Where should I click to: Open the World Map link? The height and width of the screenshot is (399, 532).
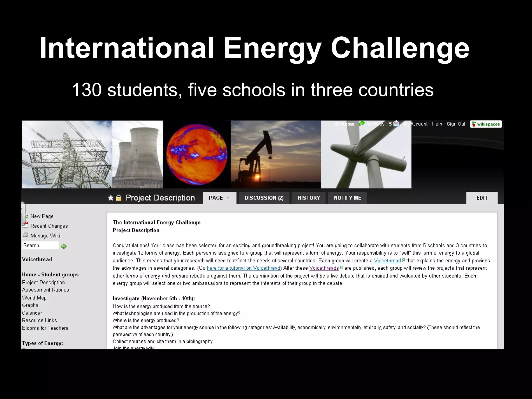point(34,298)
